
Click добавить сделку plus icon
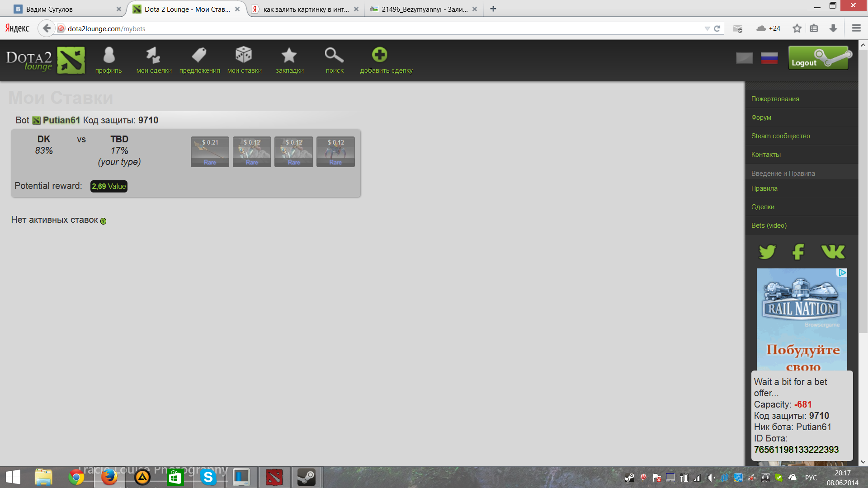pos(379,55)
